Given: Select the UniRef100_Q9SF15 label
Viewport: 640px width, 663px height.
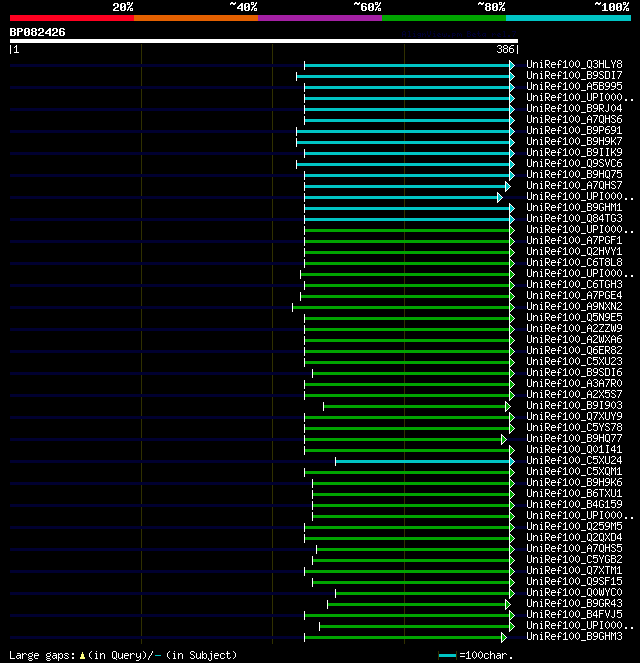Looking at the screenshot, I should (574, 581).
